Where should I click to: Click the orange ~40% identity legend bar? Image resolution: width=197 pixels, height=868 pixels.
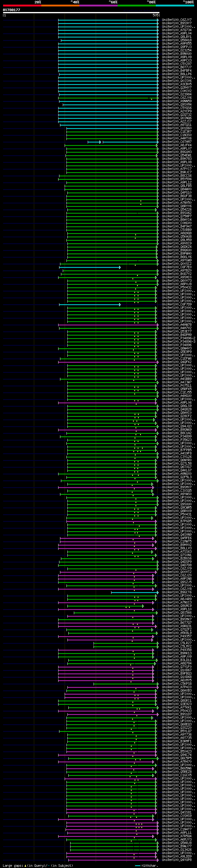[x=60, y=6]
